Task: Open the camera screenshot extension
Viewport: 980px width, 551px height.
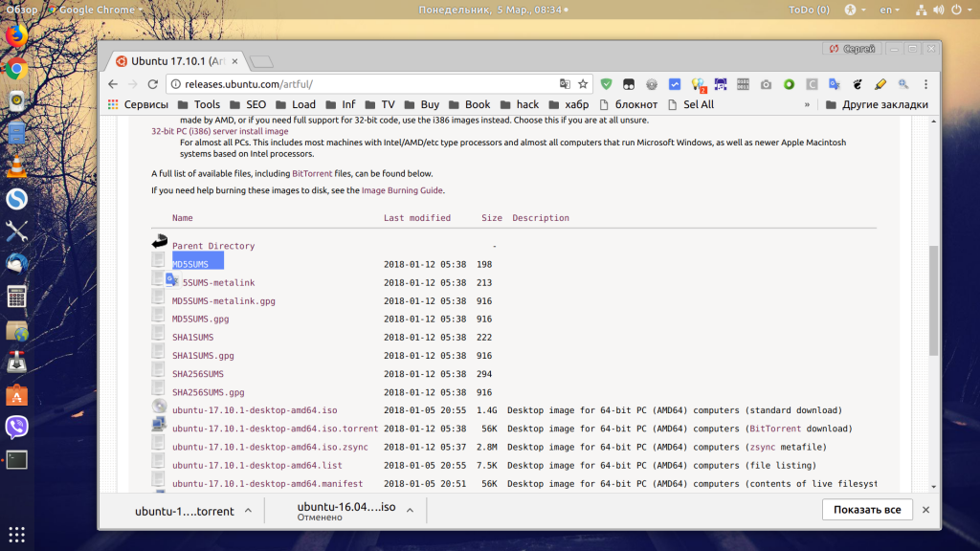Action: [766, 84]
